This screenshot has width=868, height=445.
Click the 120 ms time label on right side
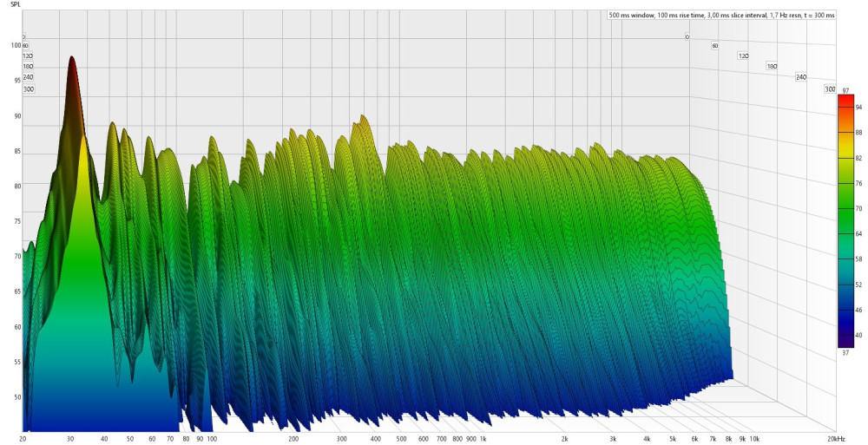coord(743,56)
